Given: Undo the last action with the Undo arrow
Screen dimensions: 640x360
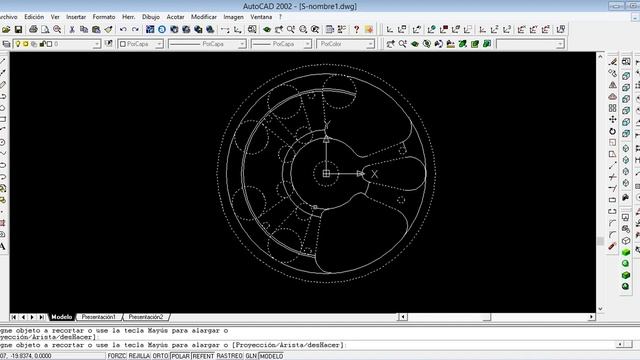Looking at the screenshot, I should tap(123, 29).
